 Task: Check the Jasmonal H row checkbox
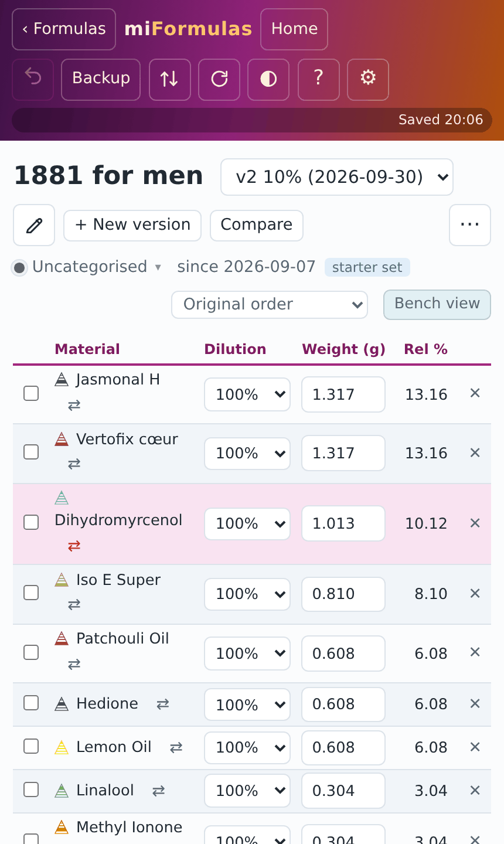click(31, 393)
